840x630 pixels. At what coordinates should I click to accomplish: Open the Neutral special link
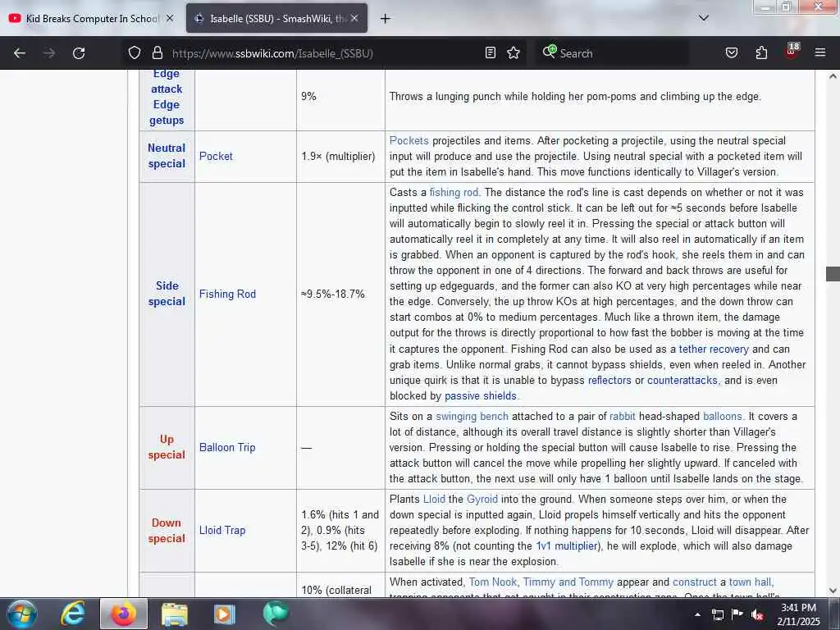click(x=167, y=156)
